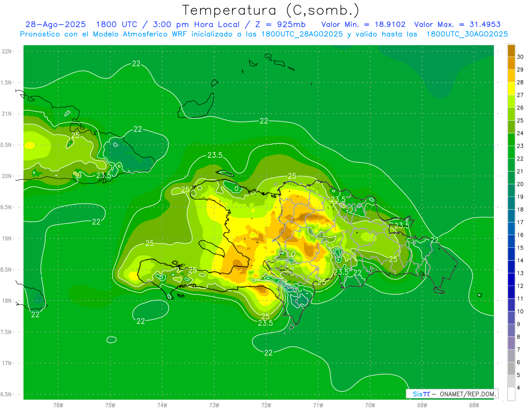Click legend scale label '30'

[520, 57]
